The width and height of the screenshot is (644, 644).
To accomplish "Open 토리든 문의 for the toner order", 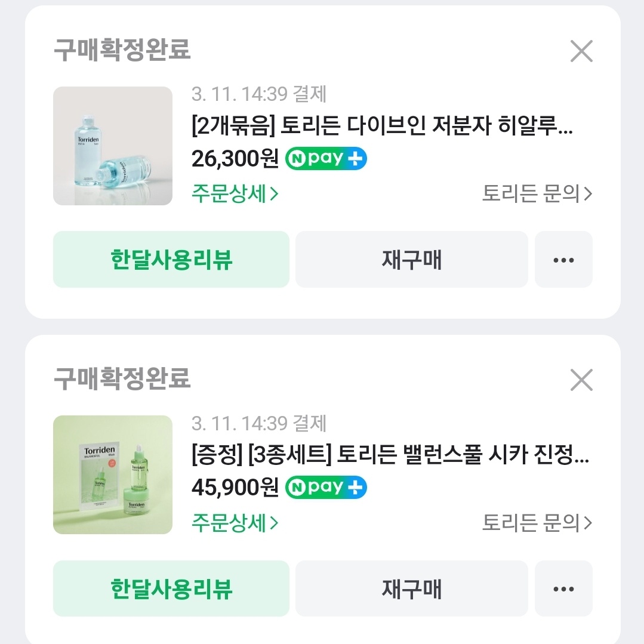I will point(537,194).
